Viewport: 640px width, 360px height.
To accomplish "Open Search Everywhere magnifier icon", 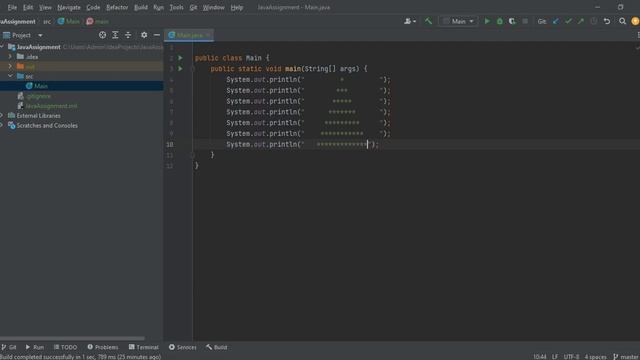I will click(x=622, y=21).
